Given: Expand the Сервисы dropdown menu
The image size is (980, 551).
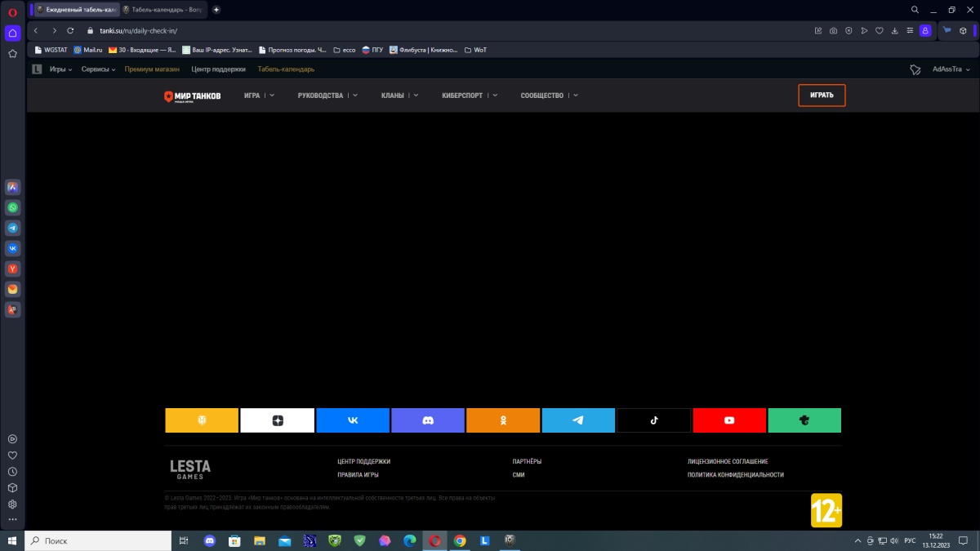Looking at the screenshot, I should tap(99, 69).
